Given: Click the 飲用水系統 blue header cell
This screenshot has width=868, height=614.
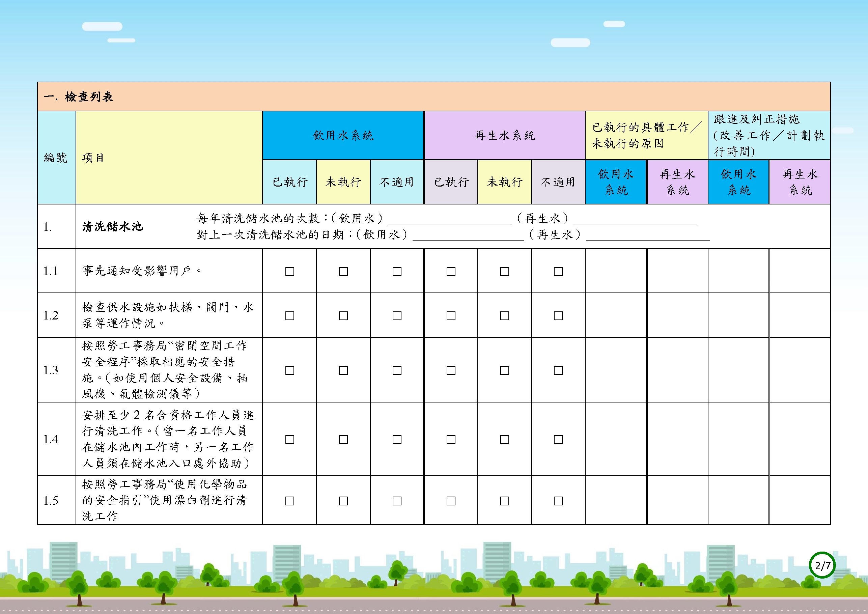Looking at the screenshot, I should pyautogui.click(x=343, y=135).
